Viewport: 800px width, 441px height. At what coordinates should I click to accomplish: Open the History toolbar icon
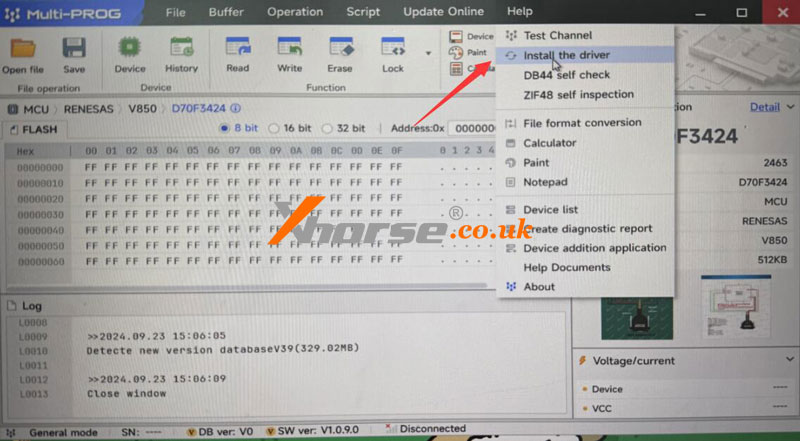click(x=182, y=49)
